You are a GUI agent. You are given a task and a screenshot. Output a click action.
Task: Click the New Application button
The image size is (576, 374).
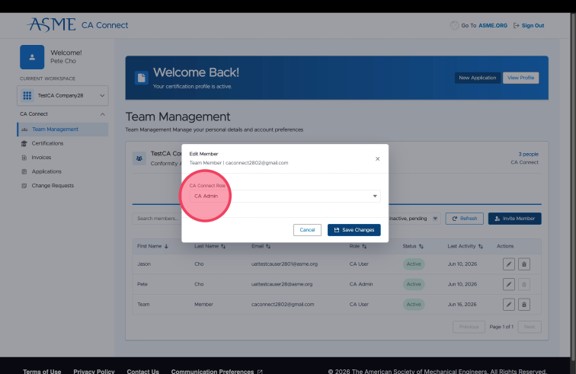click(477, 78)
